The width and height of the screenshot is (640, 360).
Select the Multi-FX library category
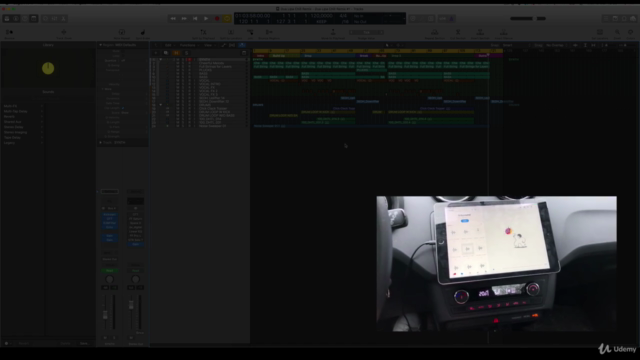(x=22, y=106)
